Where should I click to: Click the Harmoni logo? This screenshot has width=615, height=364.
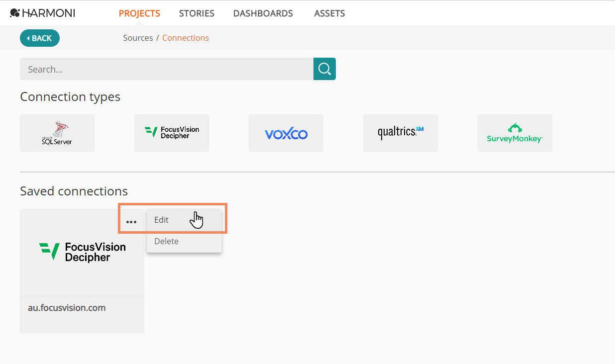(43, 13)
